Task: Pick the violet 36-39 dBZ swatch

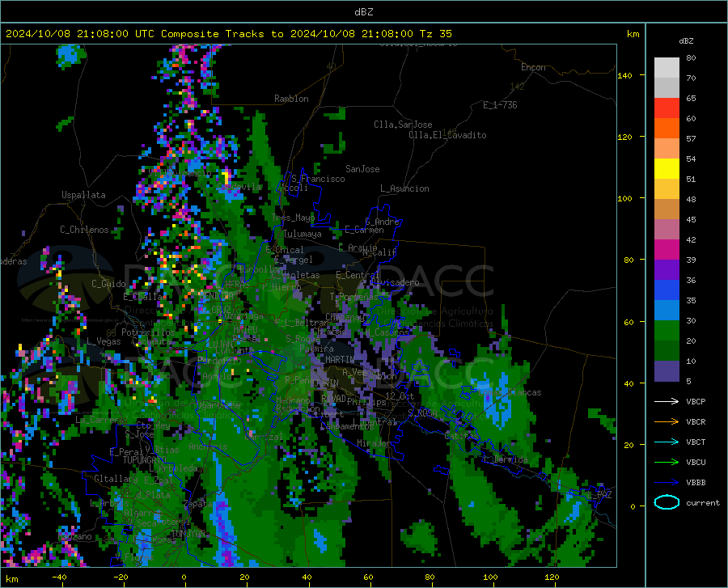Action: pos(667,270)
